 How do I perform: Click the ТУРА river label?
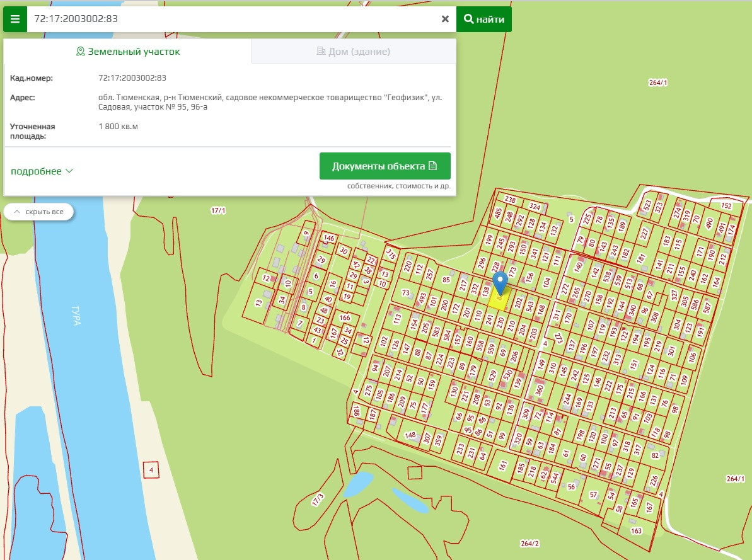[x=76, y=315]
